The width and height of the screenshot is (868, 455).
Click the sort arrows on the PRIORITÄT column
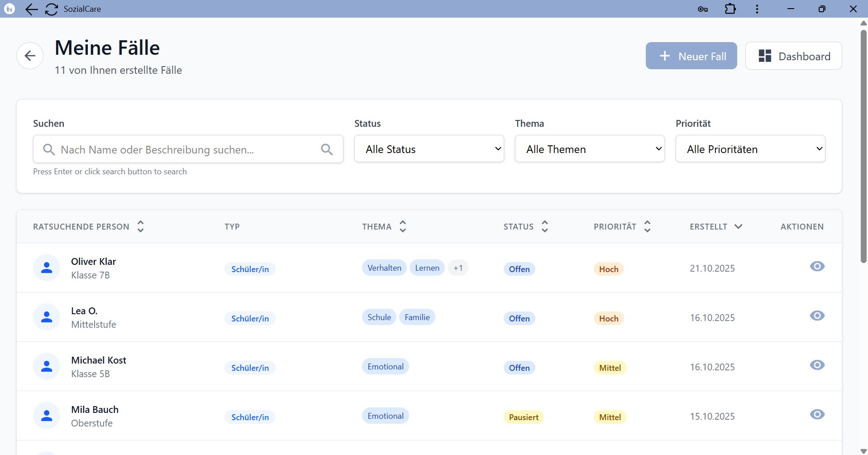click(648, 226)
